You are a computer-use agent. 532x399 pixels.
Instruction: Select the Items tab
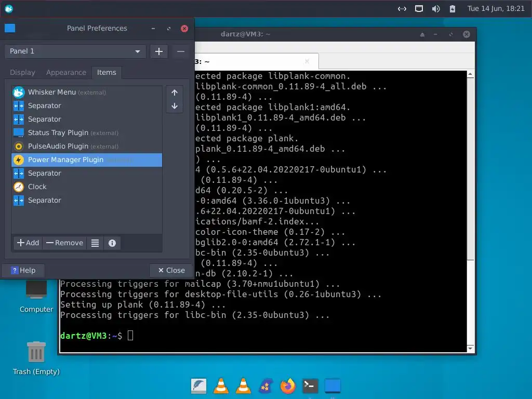pyautogui.click(x=107, y=72)
